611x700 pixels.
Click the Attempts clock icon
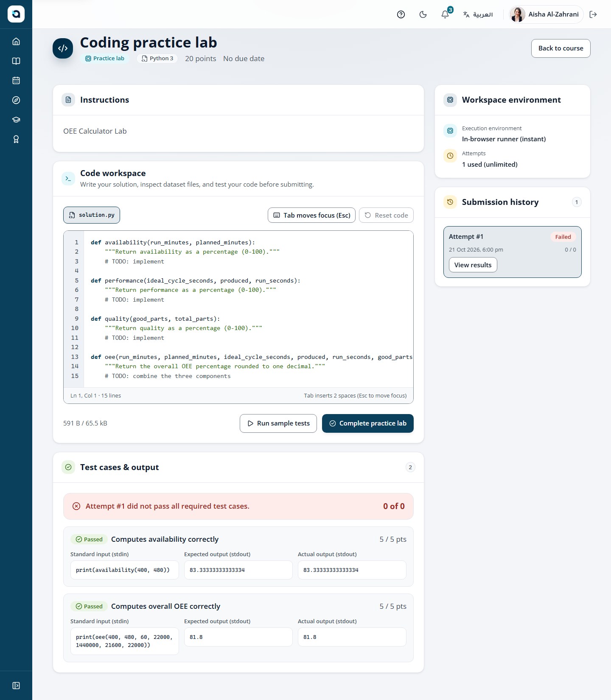pyautogui.click(x=450, y=156)
